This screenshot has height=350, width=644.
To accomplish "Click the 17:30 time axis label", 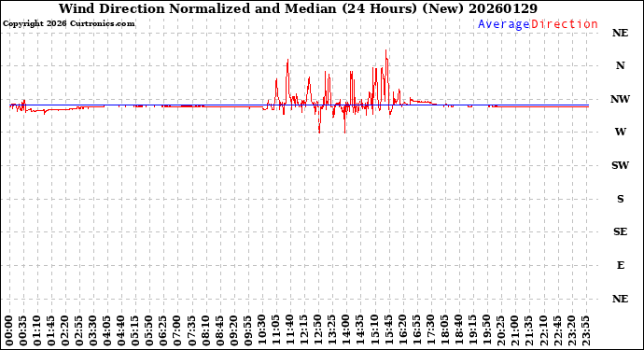I will (430, 331).
